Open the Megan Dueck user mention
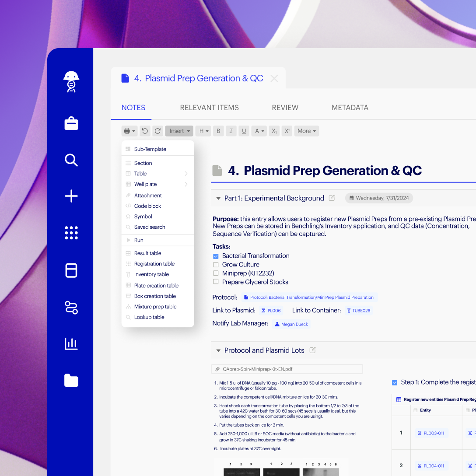Viewport: 476px width, 476px height. coord(291,324)
